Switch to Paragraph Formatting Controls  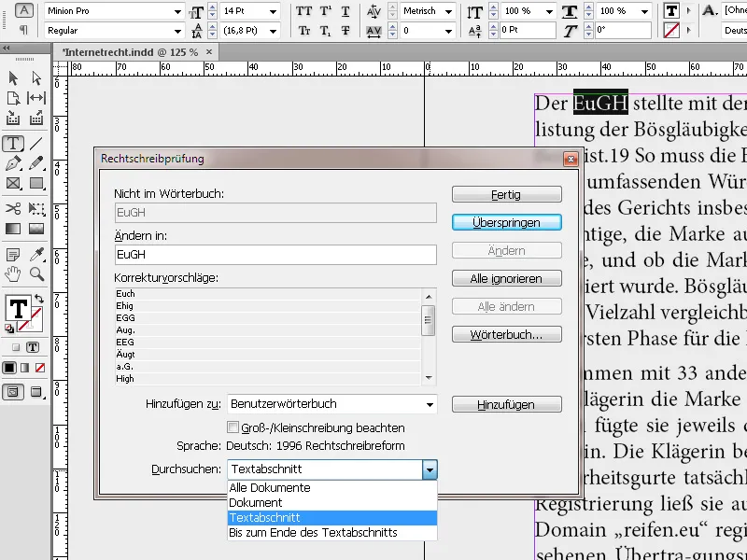[x=24, y=30]
